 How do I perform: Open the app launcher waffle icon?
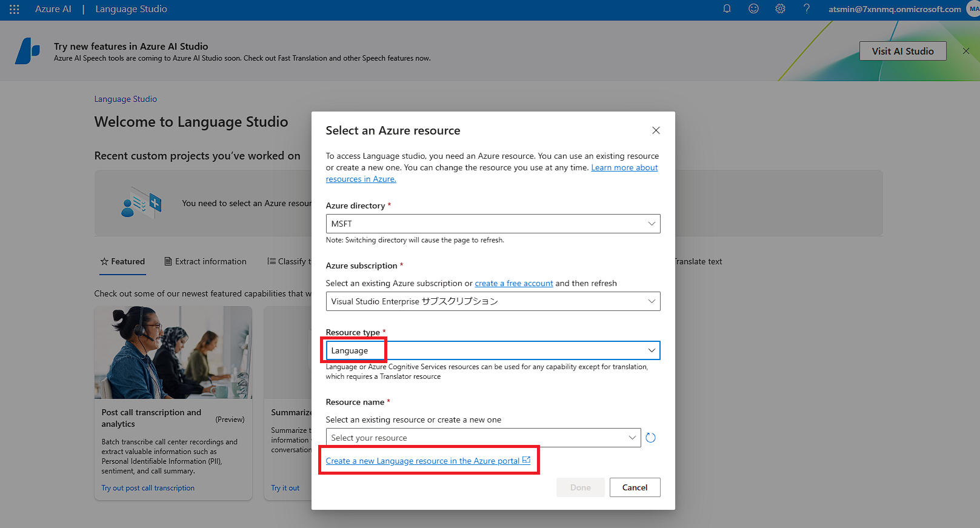(15, 9)
